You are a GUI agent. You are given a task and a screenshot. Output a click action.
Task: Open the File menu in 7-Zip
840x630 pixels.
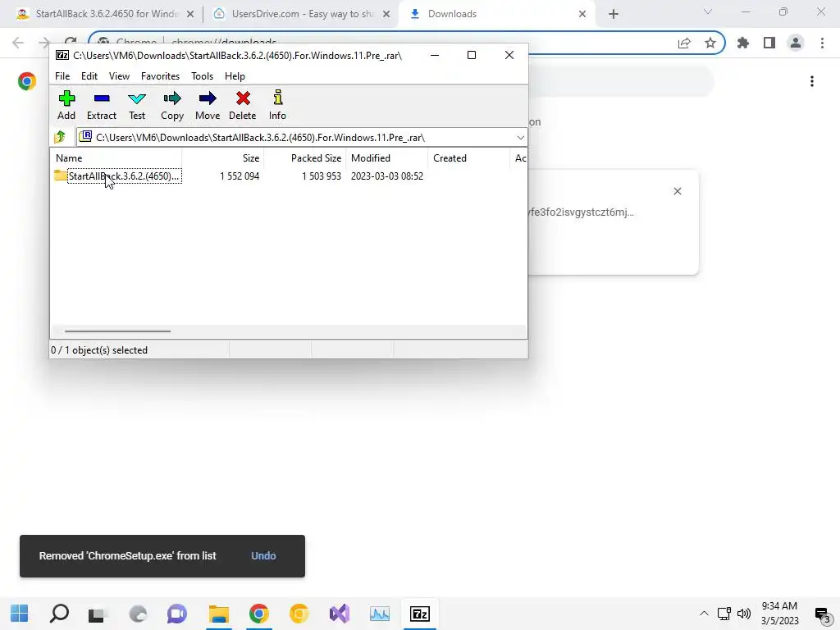pyautogui.click(x=62, y=76)
